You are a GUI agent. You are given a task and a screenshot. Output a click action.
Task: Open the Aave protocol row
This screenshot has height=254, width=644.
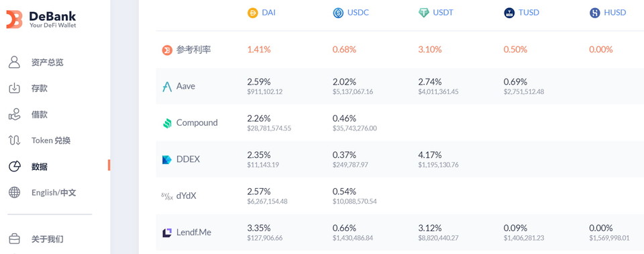400,86
